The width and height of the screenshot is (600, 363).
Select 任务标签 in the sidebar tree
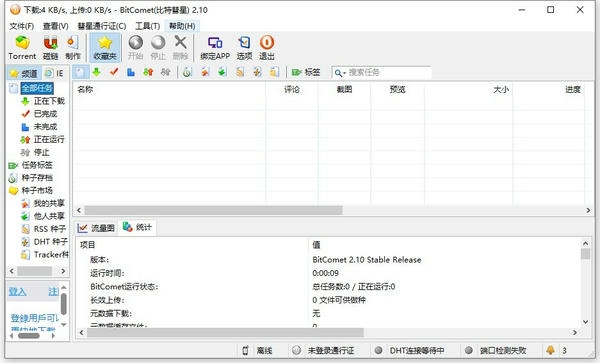click(x=37, y=165)
